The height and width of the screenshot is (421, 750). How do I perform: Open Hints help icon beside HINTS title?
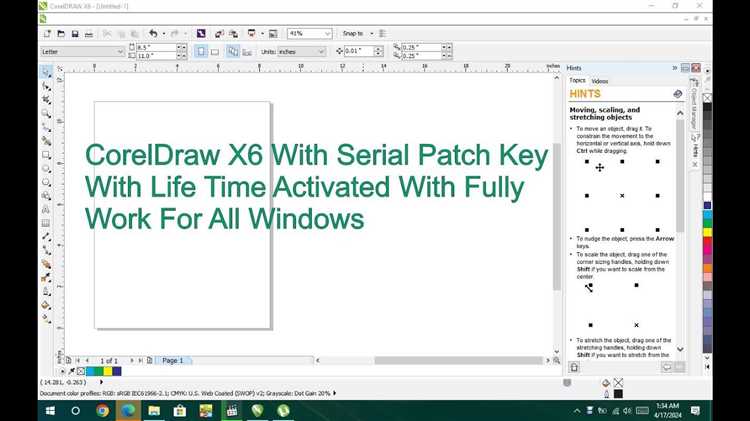[x=677, y=94]
